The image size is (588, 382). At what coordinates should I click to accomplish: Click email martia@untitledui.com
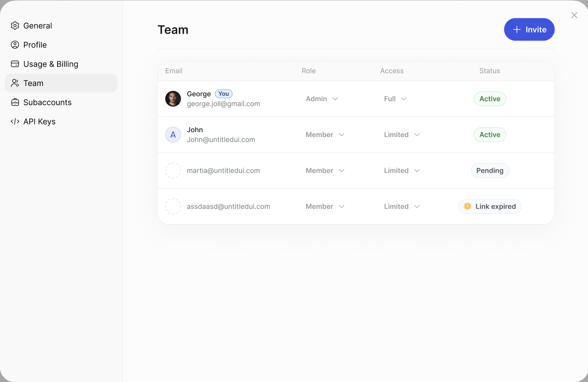(x=223, y=171)
